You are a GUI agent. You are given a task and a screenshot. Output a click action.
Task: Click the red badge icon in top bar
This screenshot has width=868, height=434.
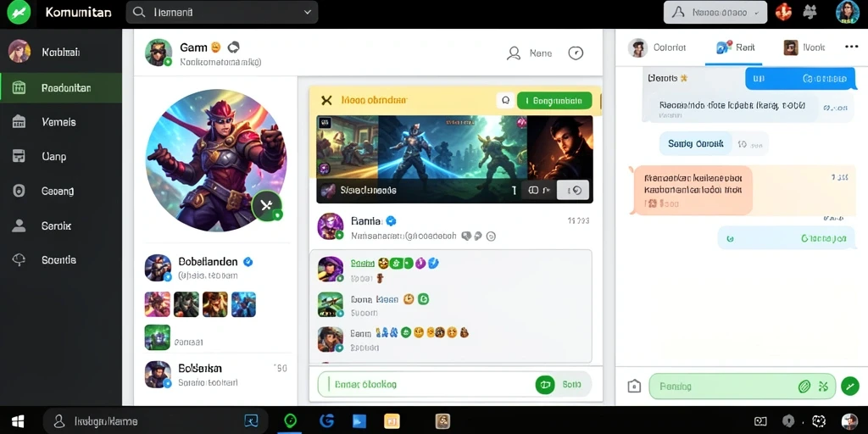coord(783,12)
